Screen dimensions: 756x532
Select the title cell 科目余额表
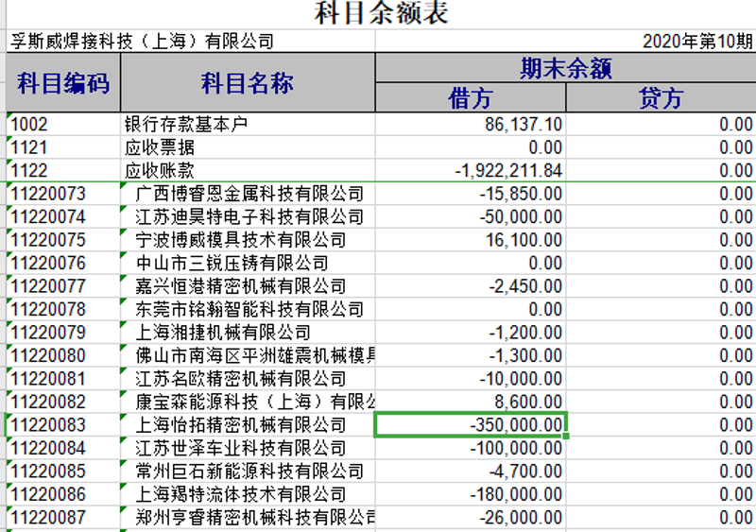[x=381, y=13]
